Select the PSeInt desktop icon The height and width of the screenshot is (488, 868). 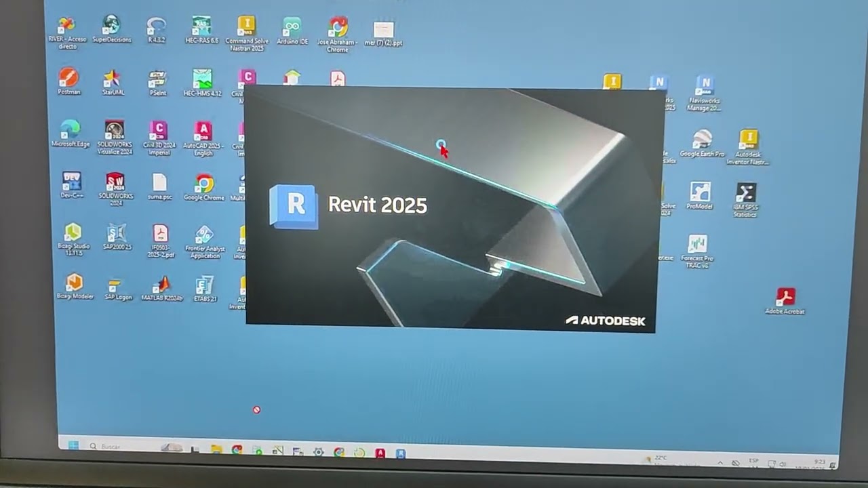(x=157, y=83)
